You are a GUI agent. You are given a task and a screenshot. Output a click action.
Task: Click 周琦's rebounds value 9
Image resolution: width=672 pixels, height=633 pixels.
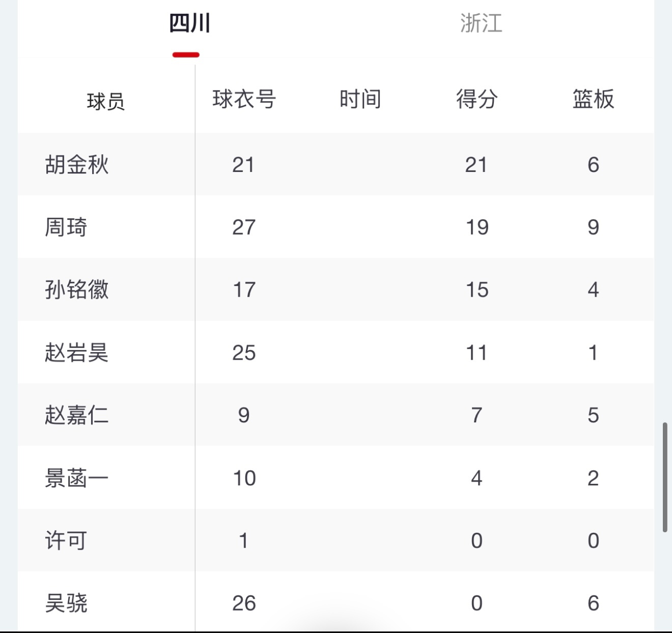pos(593,227)
